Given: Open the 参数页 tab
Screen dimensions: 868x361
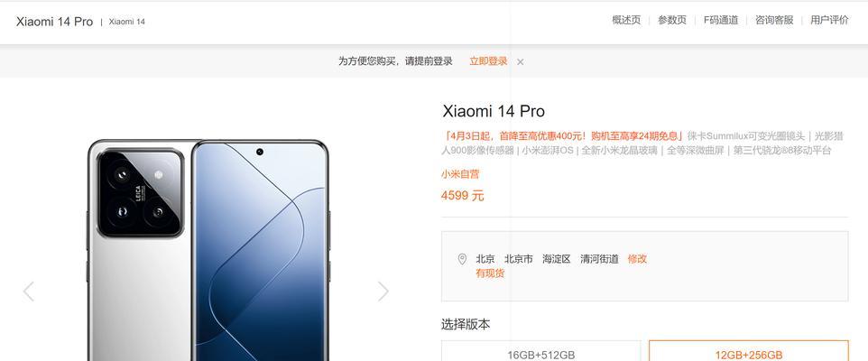Looking at the screenshot, I should (x=672, y=20).
